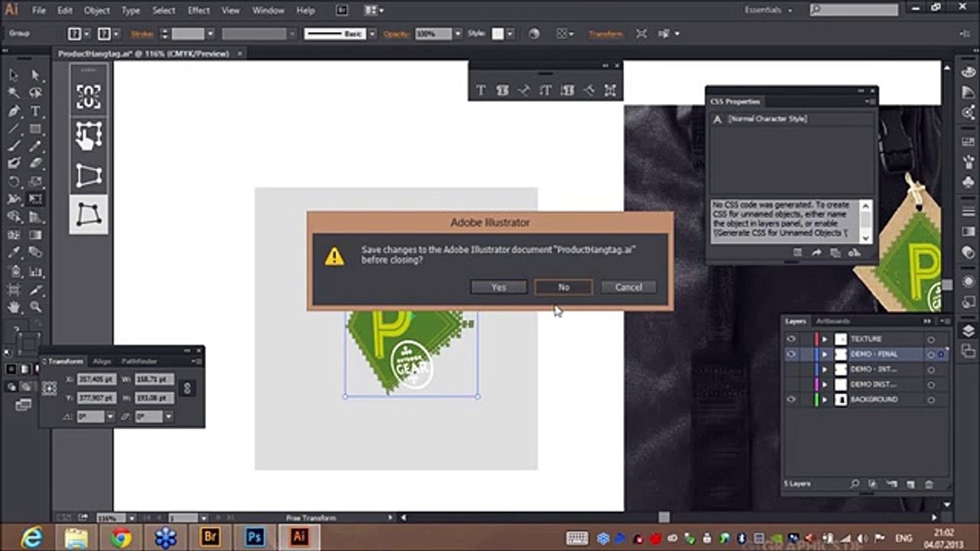Image resolution: width=980 pixels, height=551 pixels.
Task: Click the target circle of BACKGROUND layer
Action: 931,399
